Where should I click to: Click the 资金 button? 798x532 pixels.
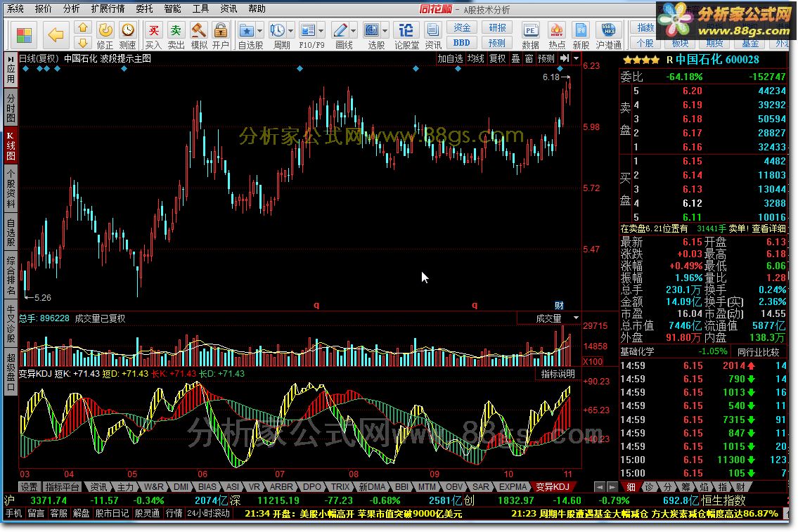click(462, 27)
